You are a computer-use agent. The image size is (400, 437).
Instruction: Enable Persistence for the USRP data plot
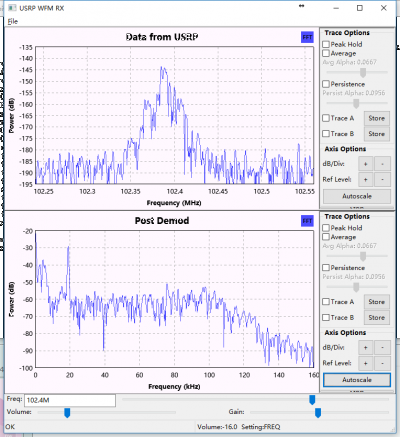[326, 84]
